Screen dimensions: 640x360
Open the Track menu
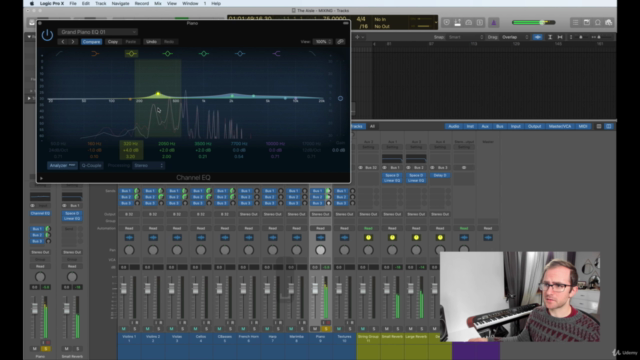tap(101, 3)
